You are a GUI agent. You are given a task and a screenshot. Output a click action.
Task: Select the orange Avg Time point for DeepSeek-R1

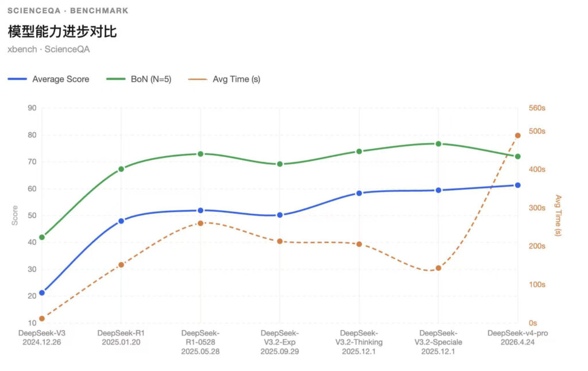click(121, 265)
